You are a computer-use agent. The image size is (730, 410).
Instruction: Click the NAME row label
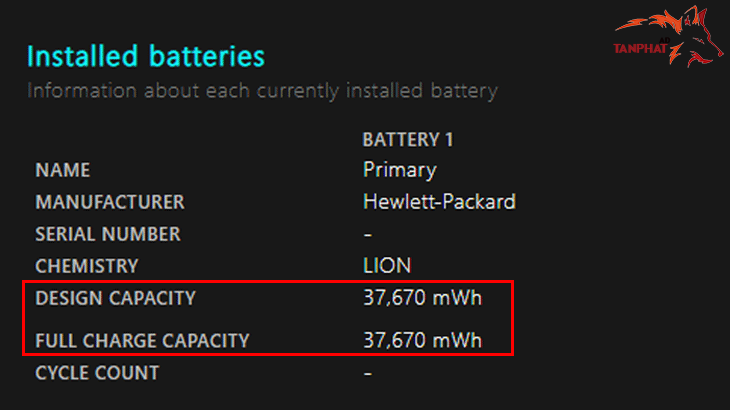click(63, 170)
